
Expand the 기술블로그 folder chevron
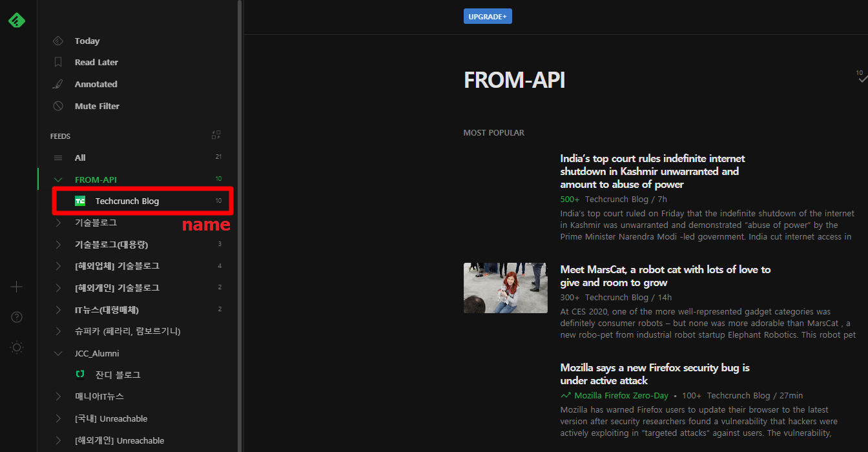pos(58,223)
